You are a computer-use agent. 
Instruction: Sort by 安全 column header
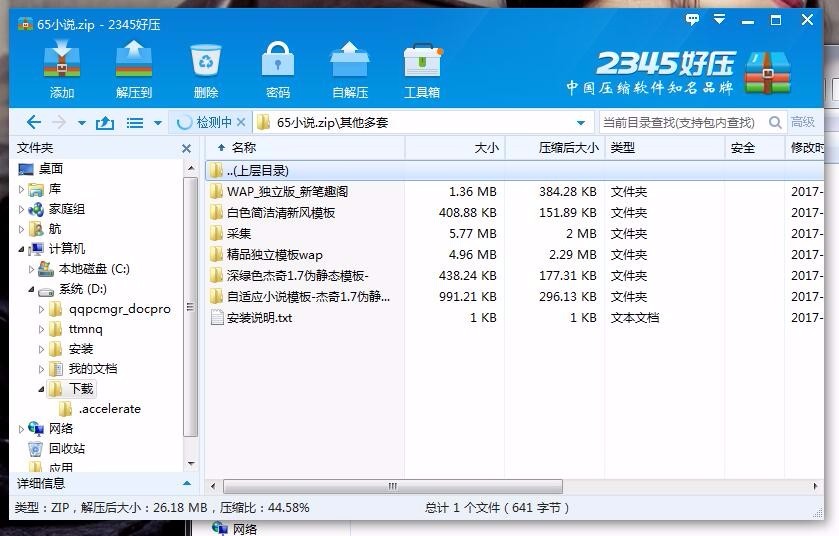754,148
